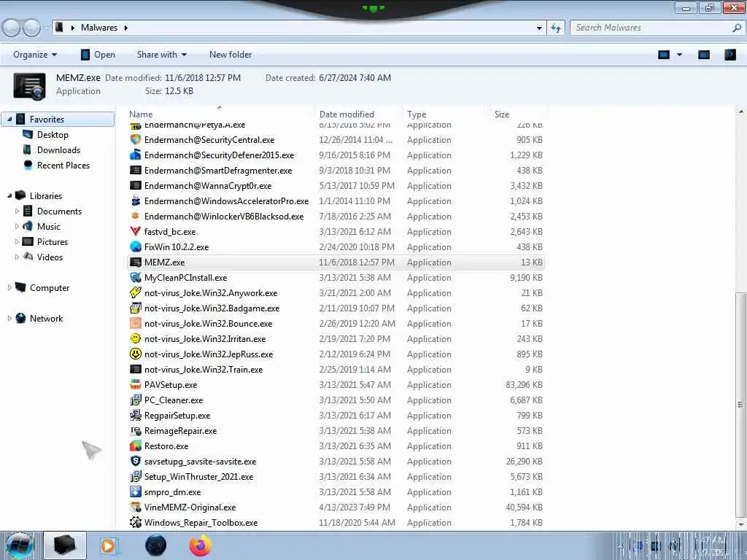Image resolution: width=747 pixels, height=560 pixels.
Task: Click the Restoro.exe icon
Action: pyautogui.click(x=135, y=446)
